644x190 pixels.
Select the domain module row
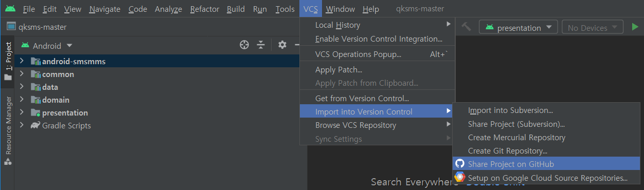157,100
